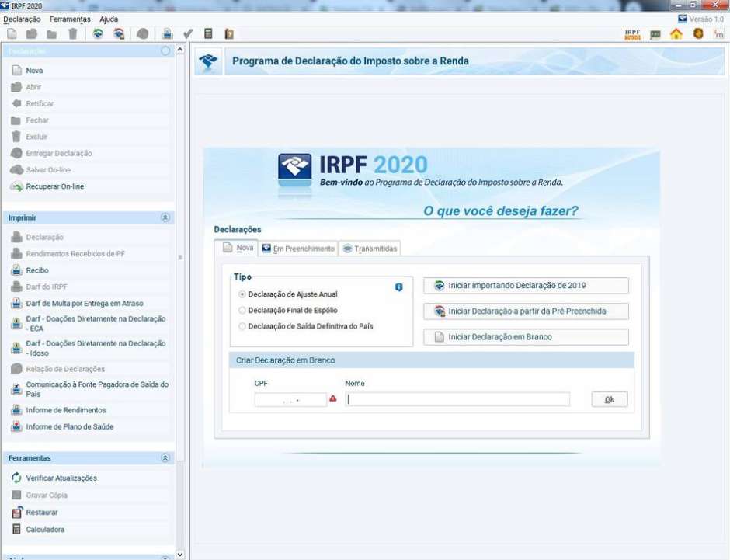This screenshot has width=730, height=560.
Task: Click the printer icon in top toolbar
Action: click(167, 33)
